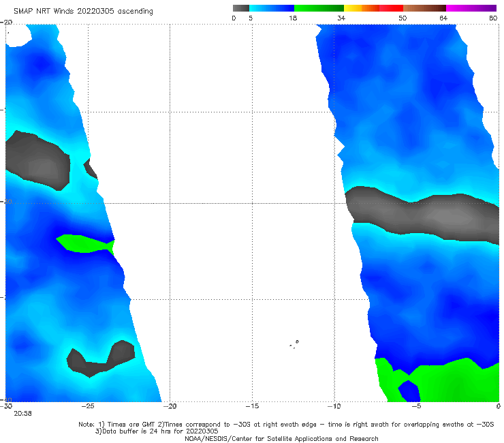
Task: Click the '50' color bar label
Action: point(403,18)
